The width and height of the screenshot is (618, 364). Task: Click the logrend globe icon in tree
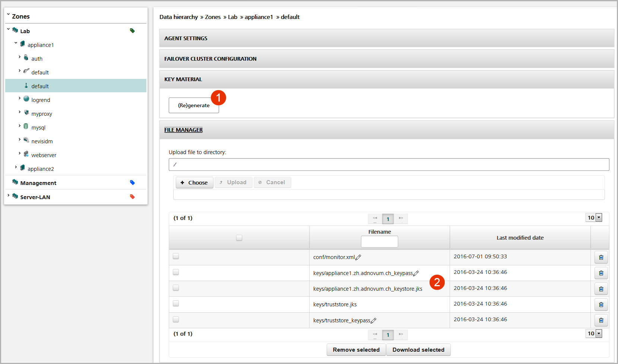click(x=26, y=99)
